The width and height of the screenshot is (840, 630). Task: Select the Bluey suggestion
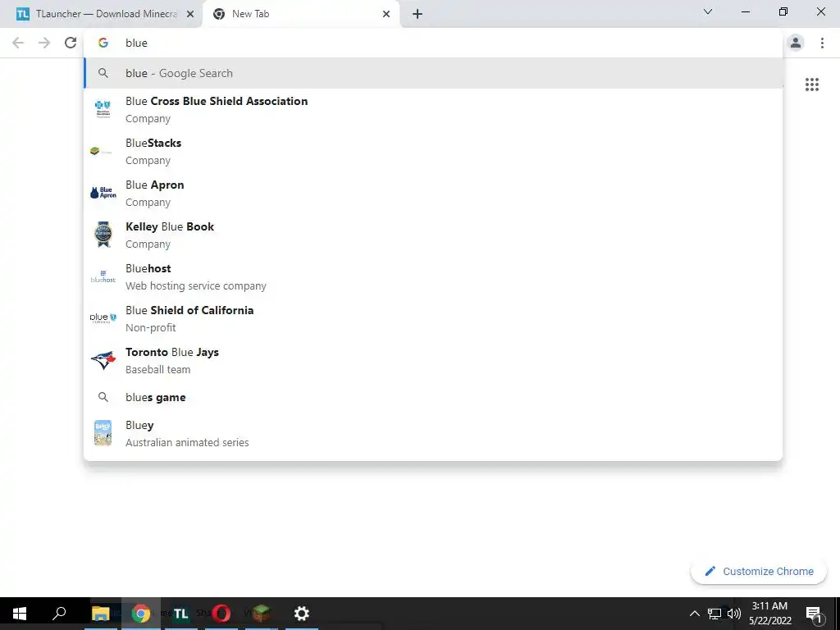[433, 433]
